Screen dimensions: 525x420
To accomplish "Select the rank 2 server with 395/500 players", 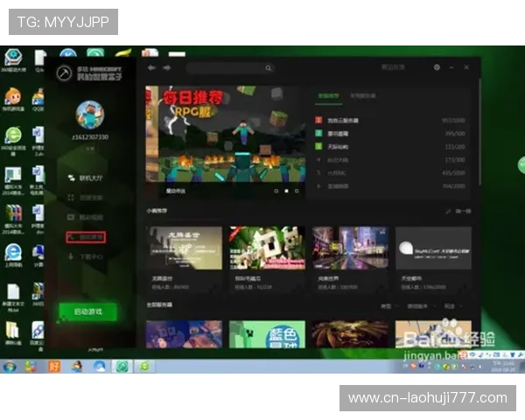I will [x=390, y=133].
